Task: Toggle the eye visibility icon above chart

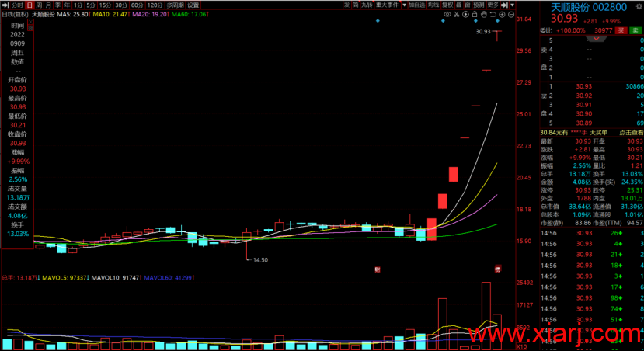Action: (447, 15)
